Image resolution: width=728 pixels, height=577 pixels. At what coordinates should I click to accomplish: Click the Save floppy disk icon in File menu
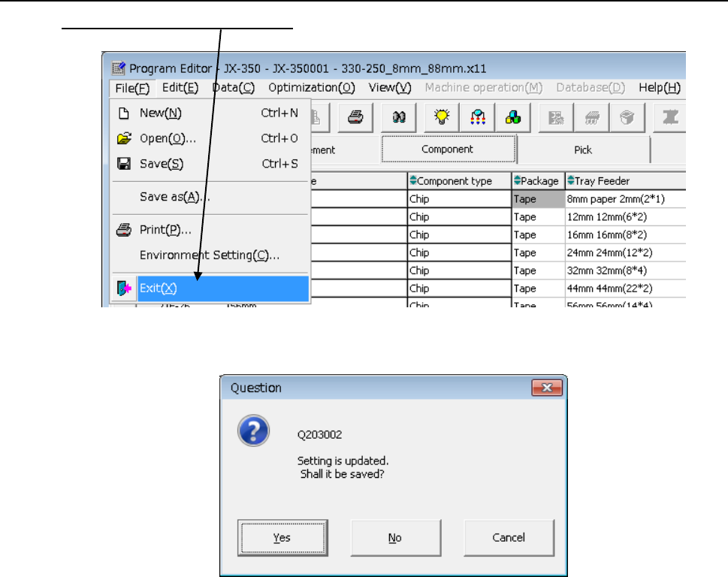(123, 163)
